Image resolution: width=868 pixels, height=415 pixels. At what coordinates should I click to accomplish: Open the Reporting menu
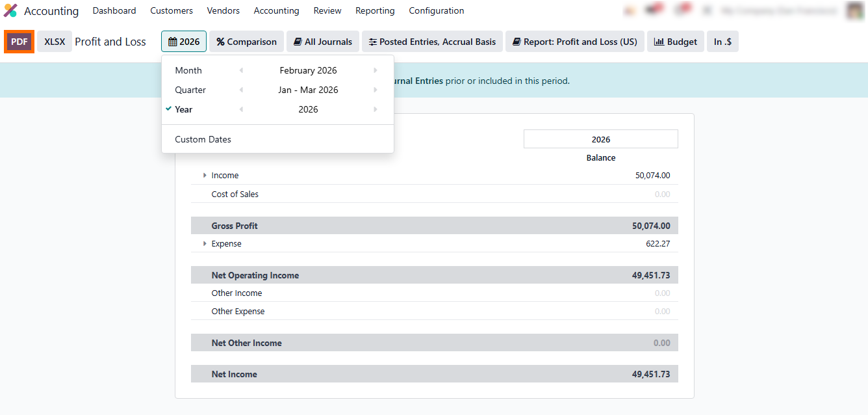[x=375, y=11]
